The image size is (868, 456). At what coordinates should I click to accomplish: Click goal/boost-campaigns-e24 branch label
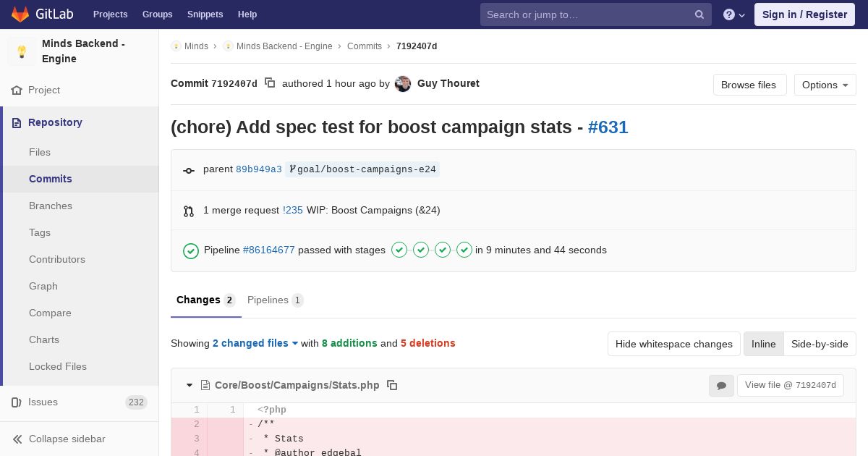[362, 169]
